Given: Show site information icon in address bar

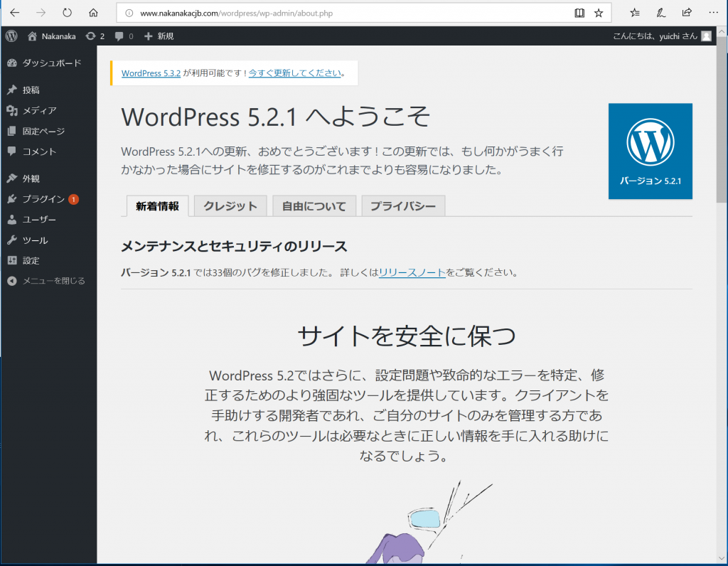Looking at the screenshot, I should [x=129, y=13].
